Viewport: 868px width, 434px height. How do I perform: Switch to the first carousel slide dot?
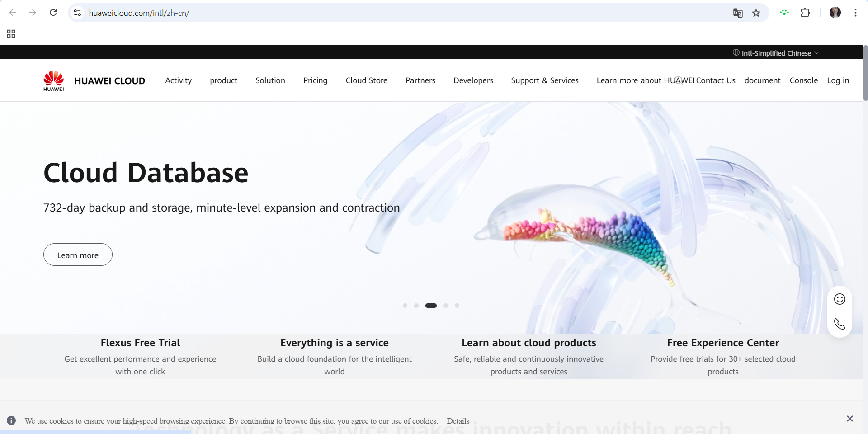pyautogui.click(x=405, y=306)
